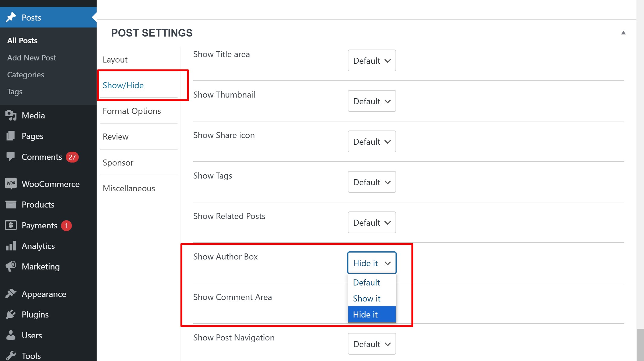The height and width of the screenshot is (361, 644).
Task: Click the Media icon in sidebar
Action: point(11,115)
